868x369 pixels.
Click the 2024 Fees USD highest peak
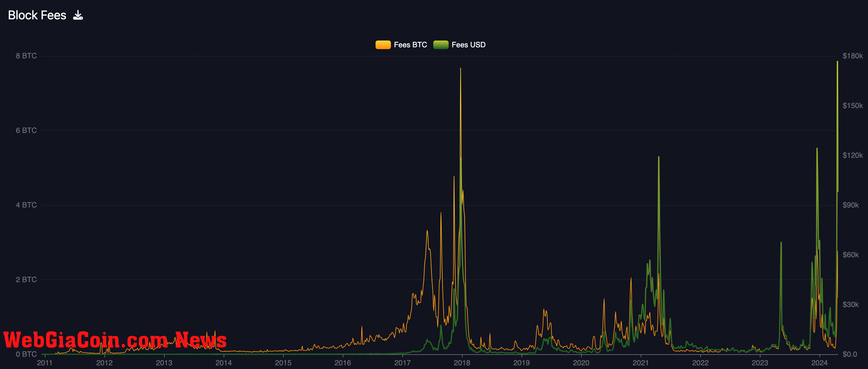[x=837, y=62]
